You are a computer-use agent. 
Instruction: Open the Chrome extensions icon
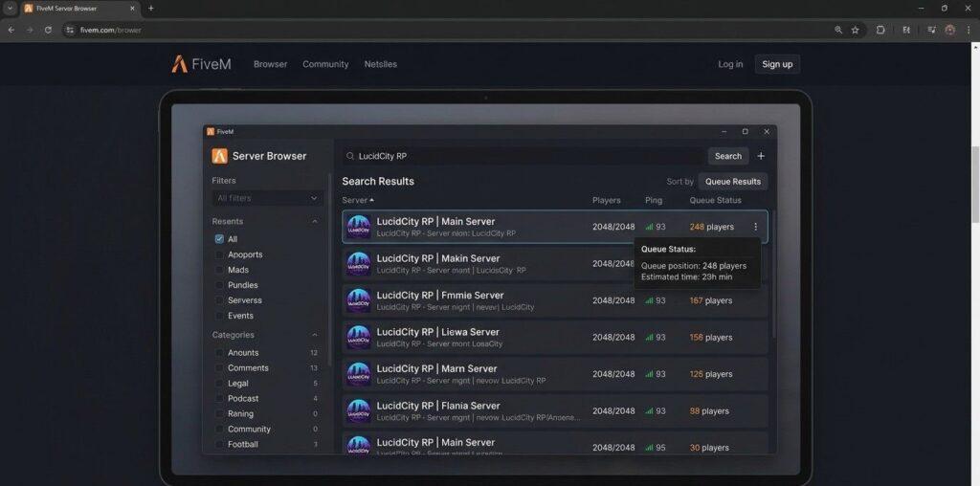tap(880, 30)
